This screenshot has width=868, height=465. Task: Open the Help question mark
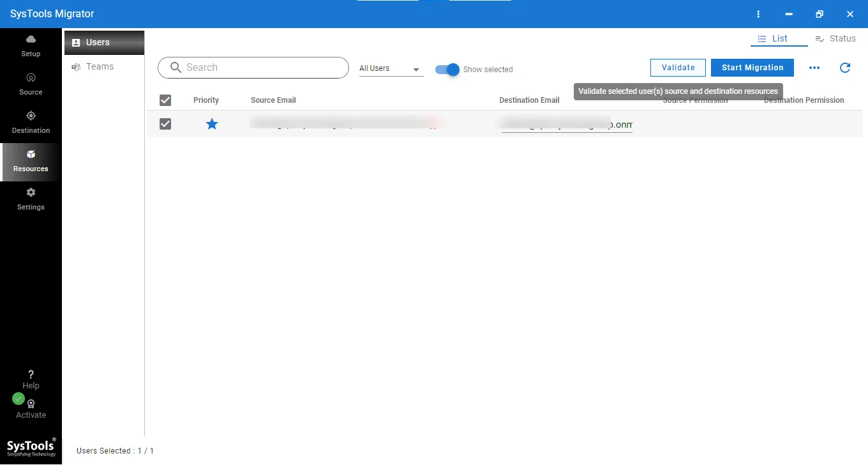coord(31,379)
